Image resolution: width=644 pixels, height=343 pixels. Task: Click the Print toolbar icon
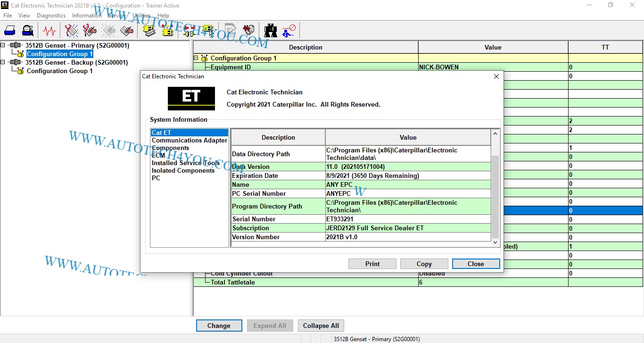(10, 31)
